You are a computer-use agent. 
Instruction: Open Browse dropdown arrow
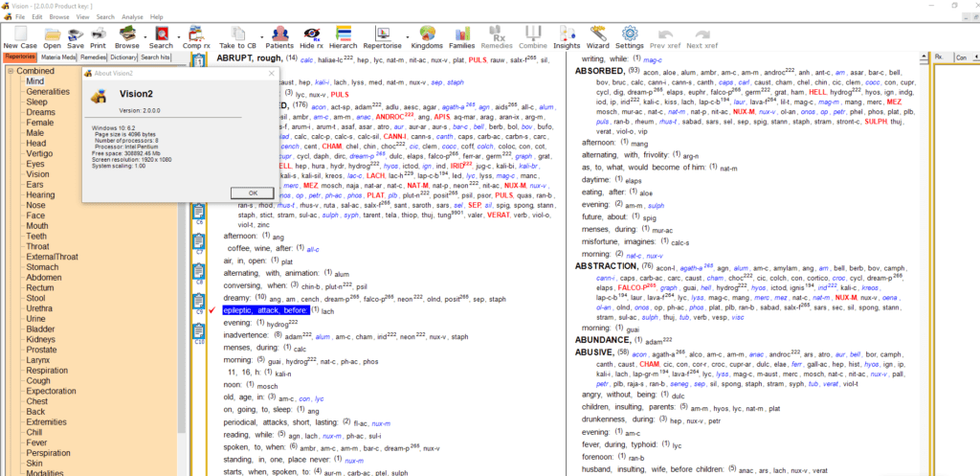coord(145,35)
